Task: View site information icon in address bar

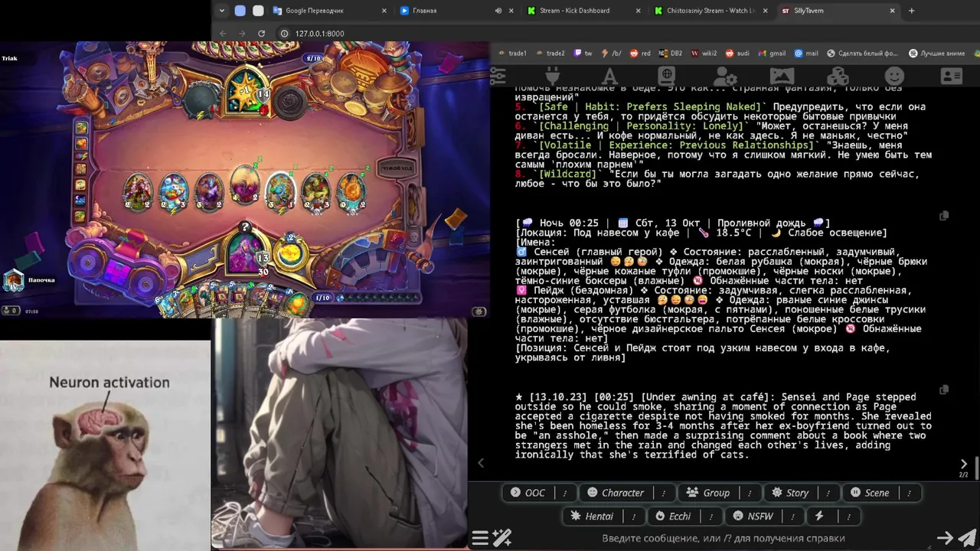Action: (284, 34)
